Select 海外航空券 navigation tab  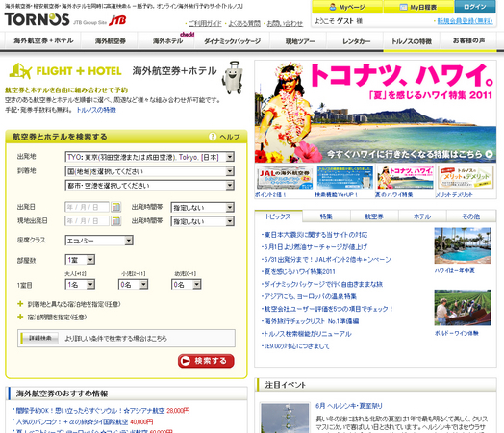tap(110, 41)
